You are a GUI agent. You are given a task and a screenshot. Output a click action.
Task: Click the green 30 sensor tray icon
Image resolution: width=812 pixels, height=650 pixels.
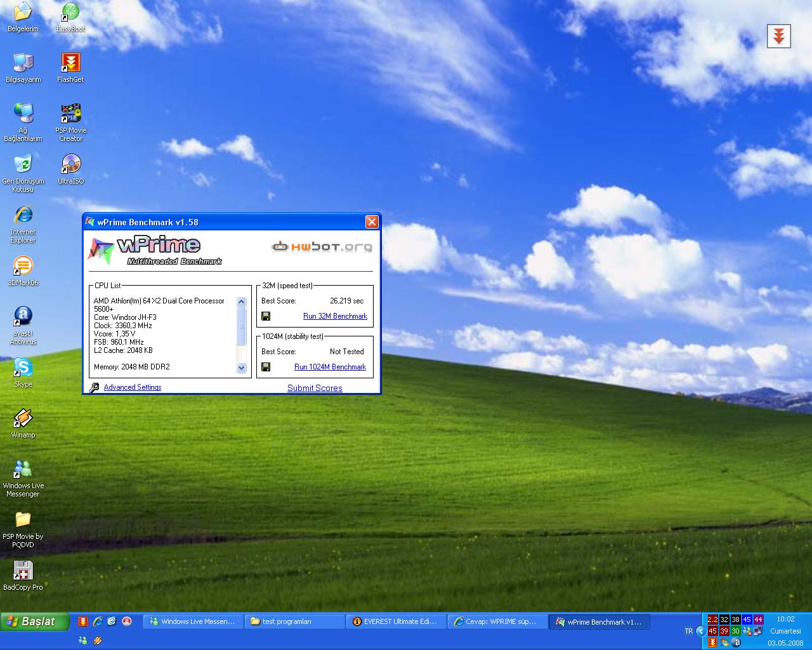pyautogui.click(x=736, y=631)
